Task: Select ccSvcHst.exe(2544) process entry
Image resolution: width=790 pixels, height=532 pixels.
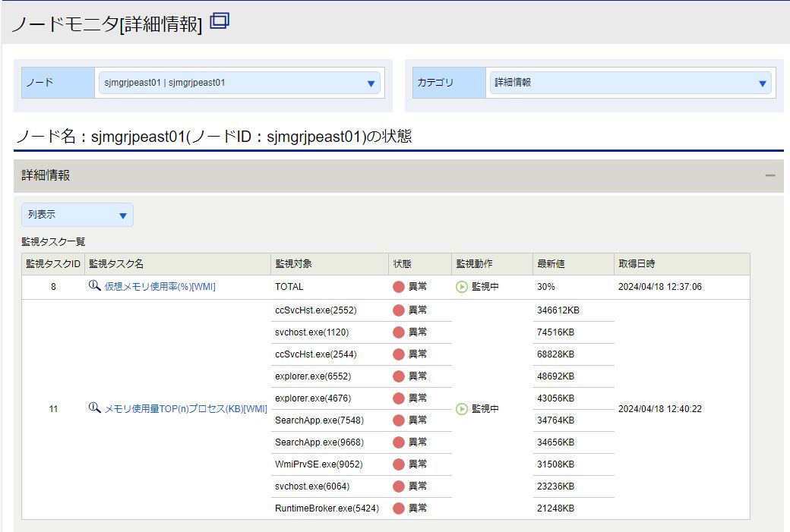Action: (x=315, y=354)
